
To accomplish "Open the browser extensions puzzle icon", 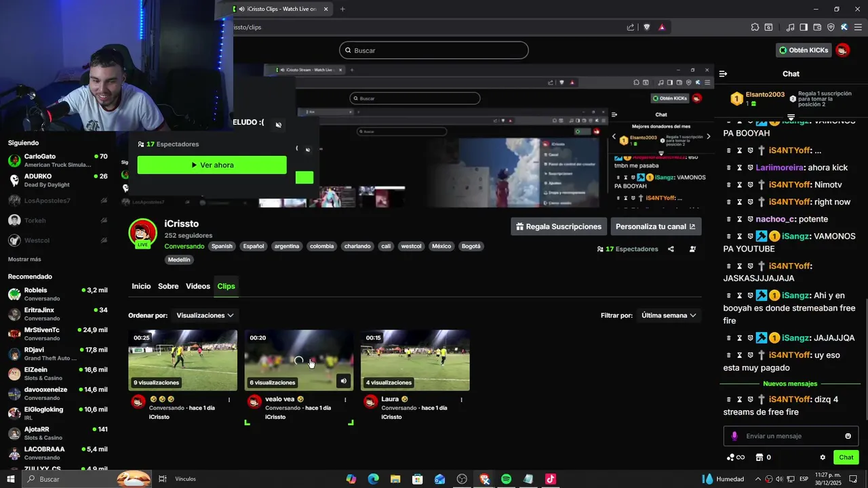I will 755,27.
